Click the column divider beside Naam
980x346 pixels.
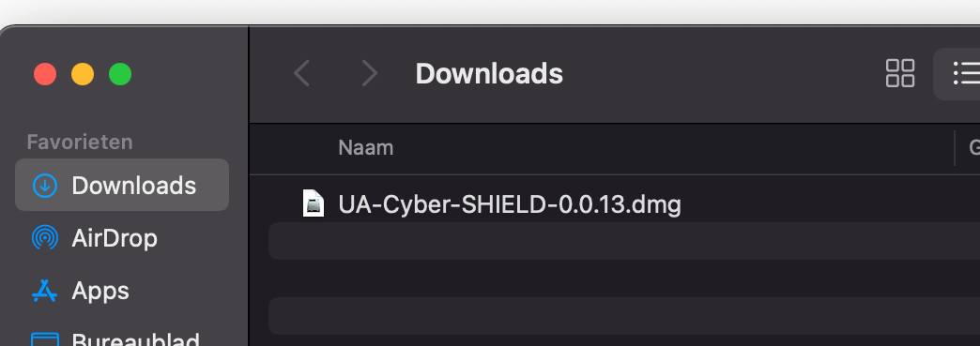pos(955,148)
